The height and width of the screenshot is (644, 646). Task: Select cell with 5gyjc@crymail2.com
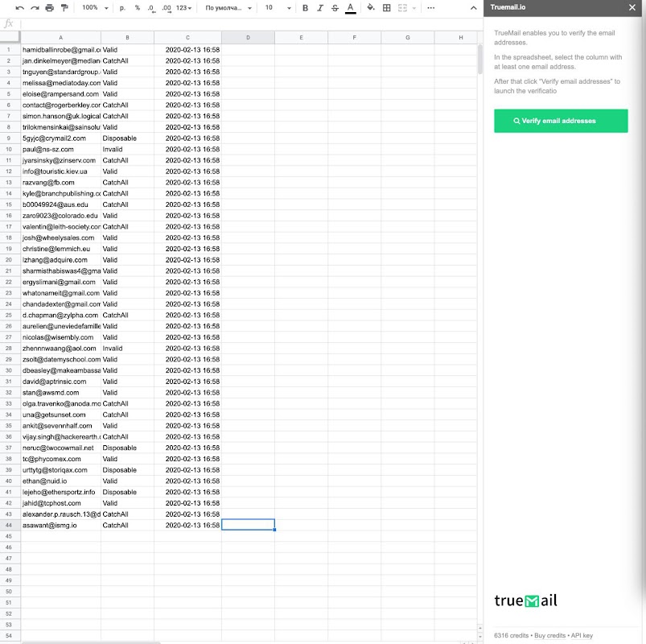(x=60, y=138)
